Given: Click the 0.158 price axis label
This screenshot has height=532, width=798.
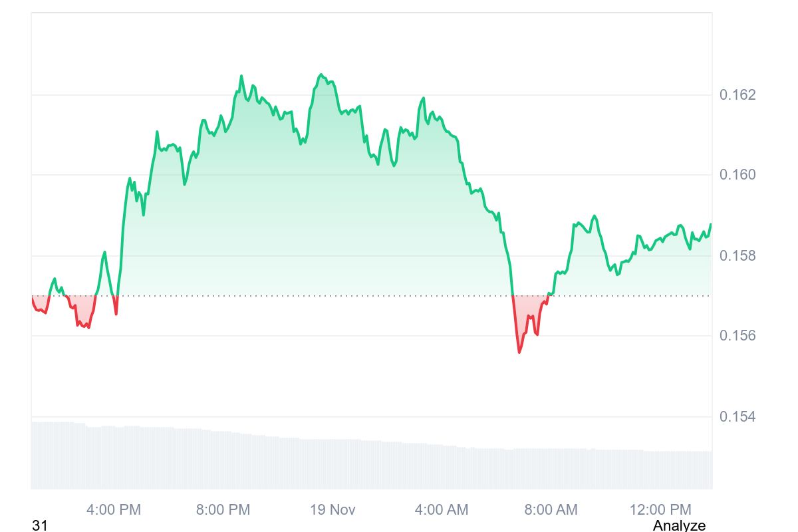Looking at the screenshot, I should [737, 255].
